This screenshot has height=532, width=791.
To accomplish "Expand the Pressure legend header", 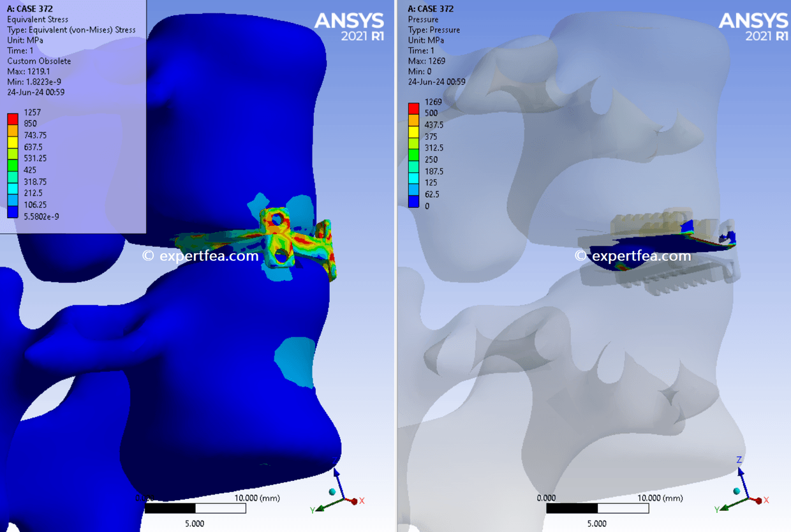I will 425,19.
